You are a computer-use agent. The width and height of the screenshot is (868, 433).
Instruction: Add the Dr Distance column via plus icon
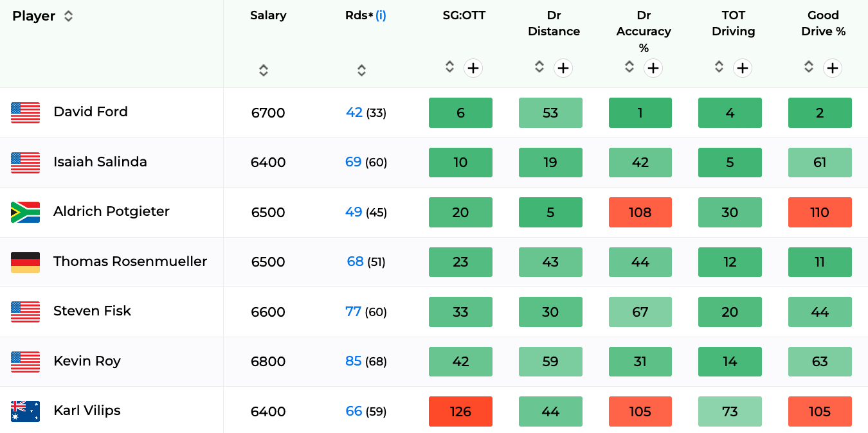point(563,67)
